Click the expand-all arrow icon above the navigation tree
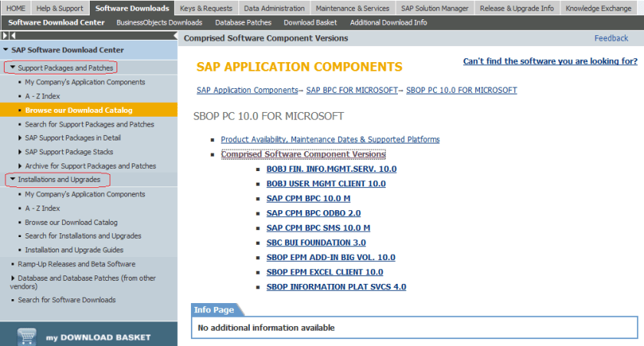This screenshot has height=346, width=644. [6, 36]
